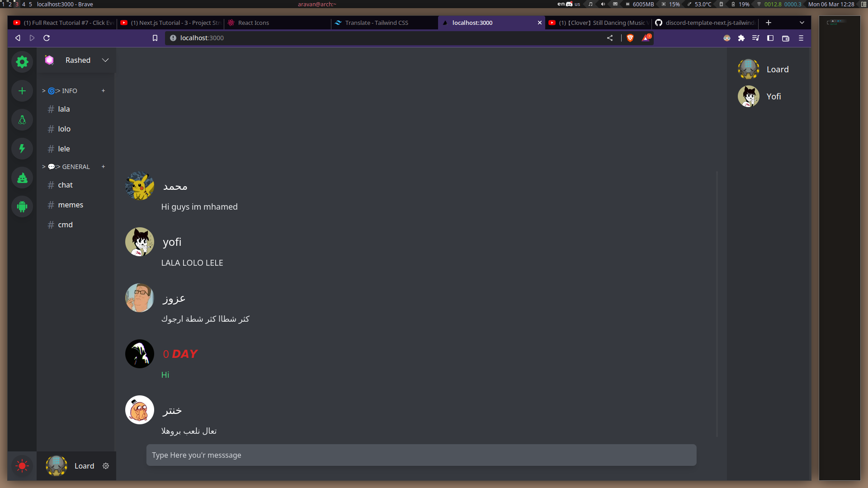Click the poop emoji server icon

click(22, 178)
